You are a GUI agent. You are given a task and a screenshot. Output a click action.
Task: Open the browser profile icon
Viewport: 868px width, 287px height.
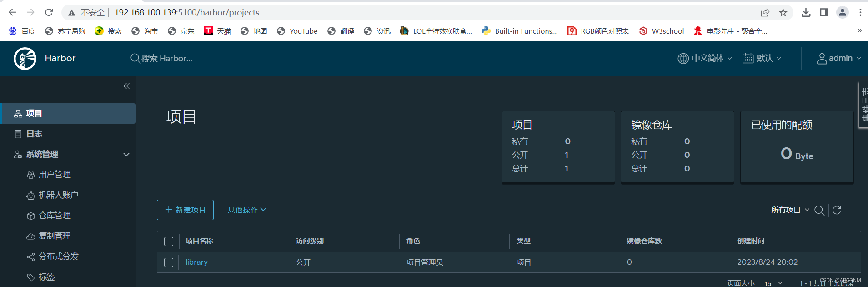point(843,12)
